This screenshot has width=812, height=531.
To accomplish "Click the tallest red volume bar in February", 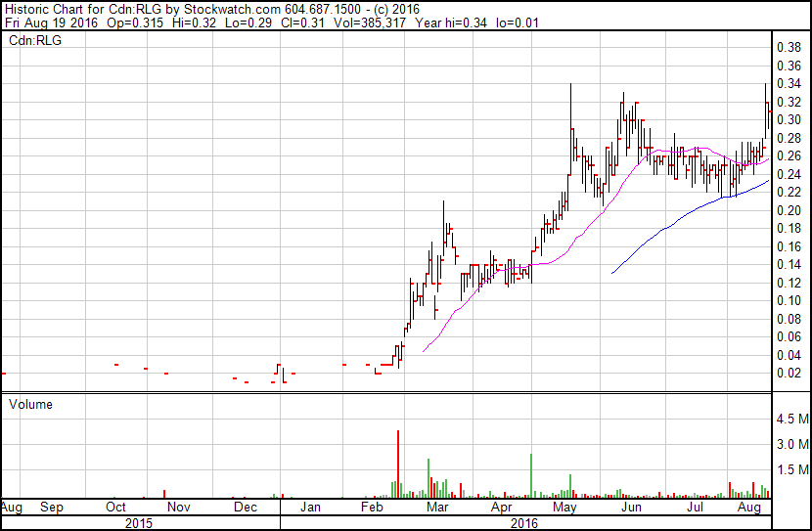I will click(398, 464).
